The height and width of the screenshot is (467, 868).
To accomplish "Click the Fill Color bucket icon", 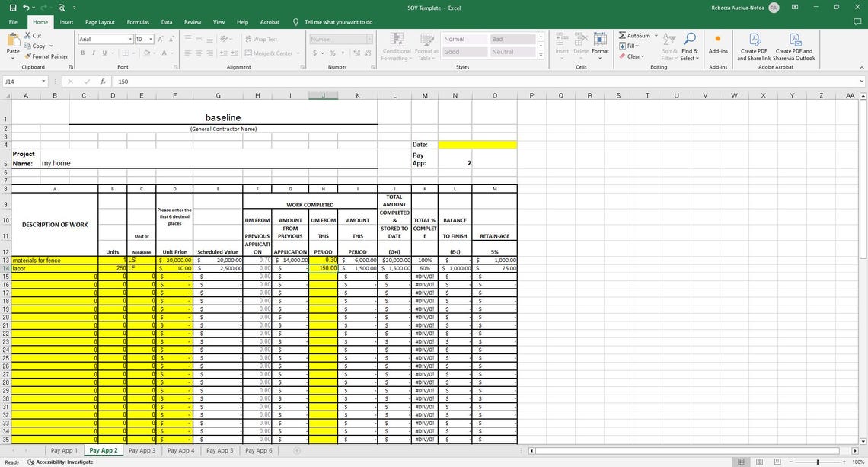I will point(146,53).
